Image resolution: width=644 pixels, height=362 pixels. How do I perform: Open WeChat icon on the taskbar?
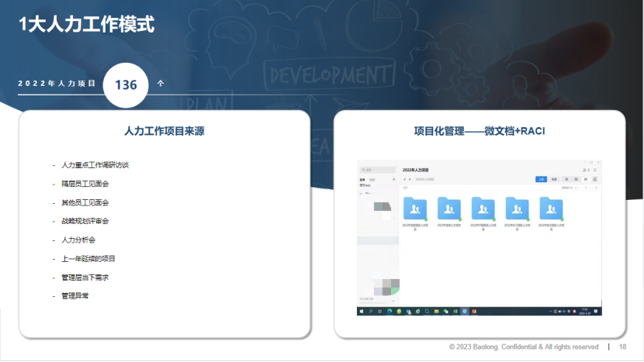(445, 312)
